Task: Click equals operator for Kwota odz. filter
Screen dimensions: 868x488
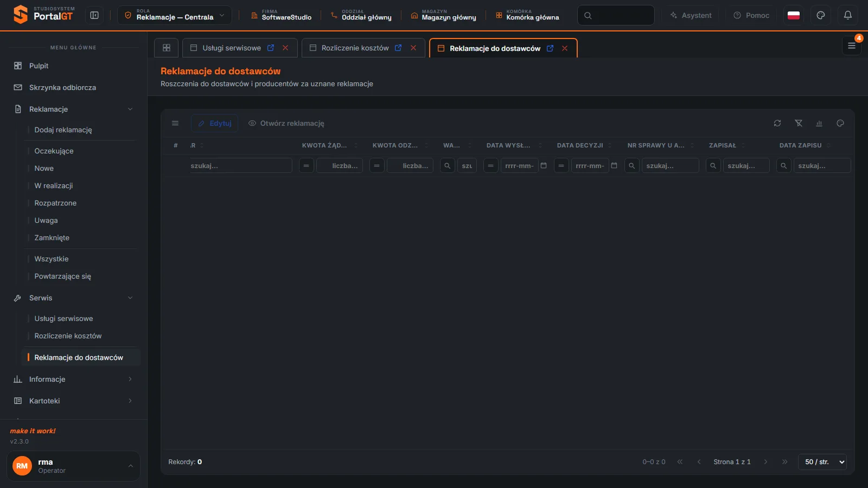Action: 376,165
